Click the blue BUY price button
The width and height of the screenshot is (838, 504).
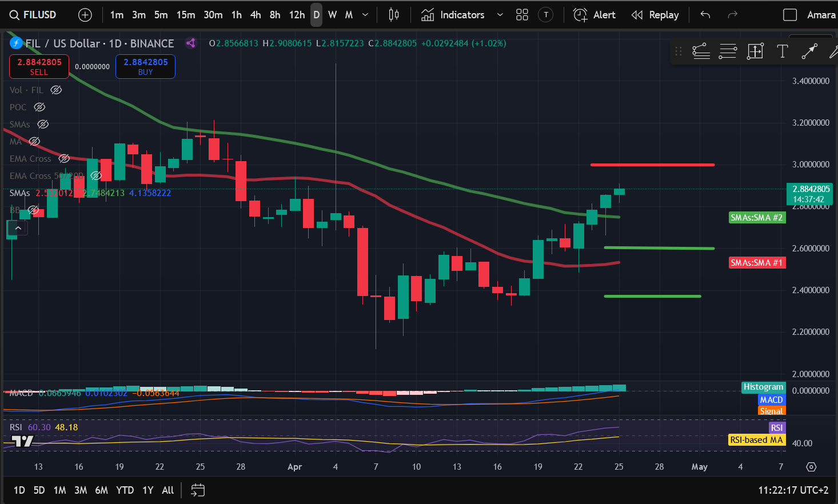pyautogui.click(x=145, y=66)
